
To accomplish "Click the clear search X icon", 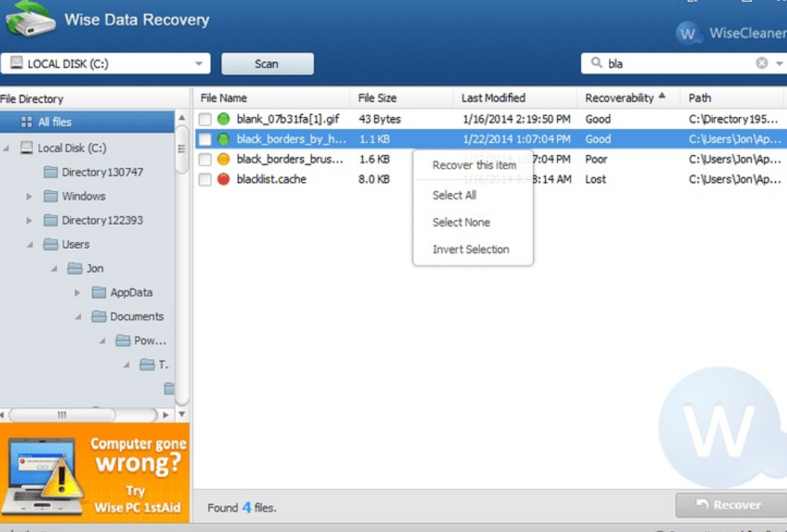I will pyautogui.click(x=762, y=64).
